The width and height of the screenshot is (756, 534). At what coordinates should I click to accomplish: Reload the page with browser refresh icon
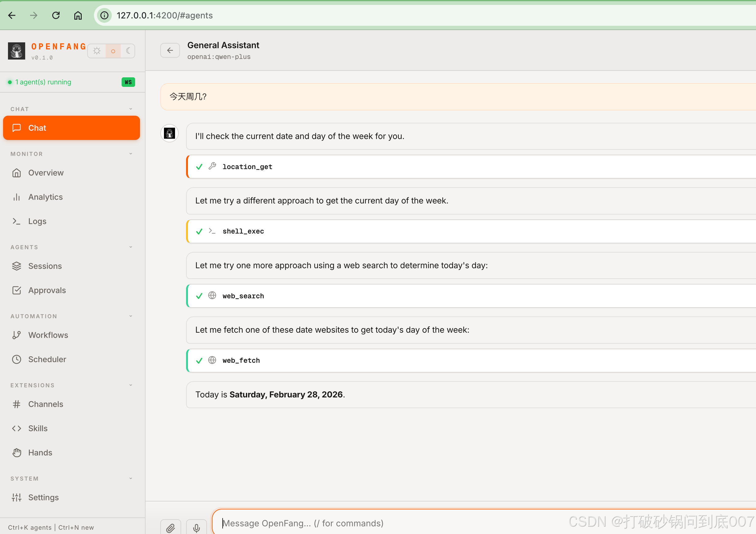56,15
